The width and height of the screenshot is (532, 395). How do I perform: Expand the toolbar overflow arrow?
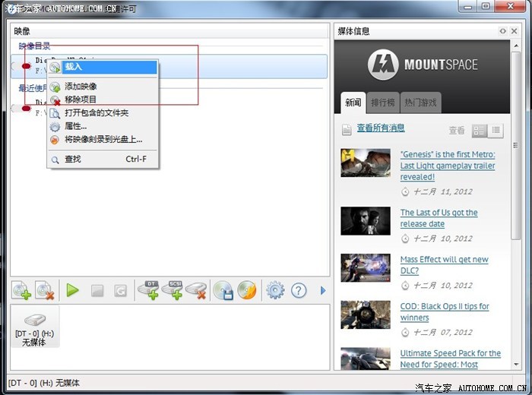point(323,290)
